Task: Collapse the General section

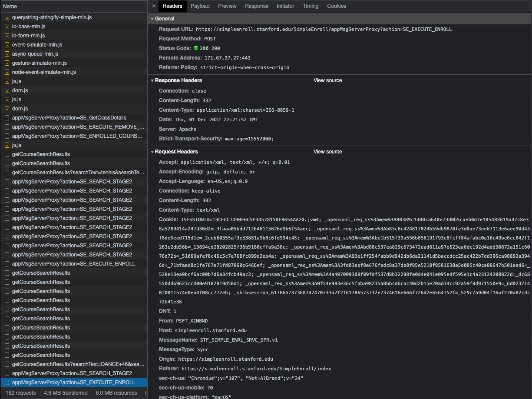Action: [x=152, y=18]
